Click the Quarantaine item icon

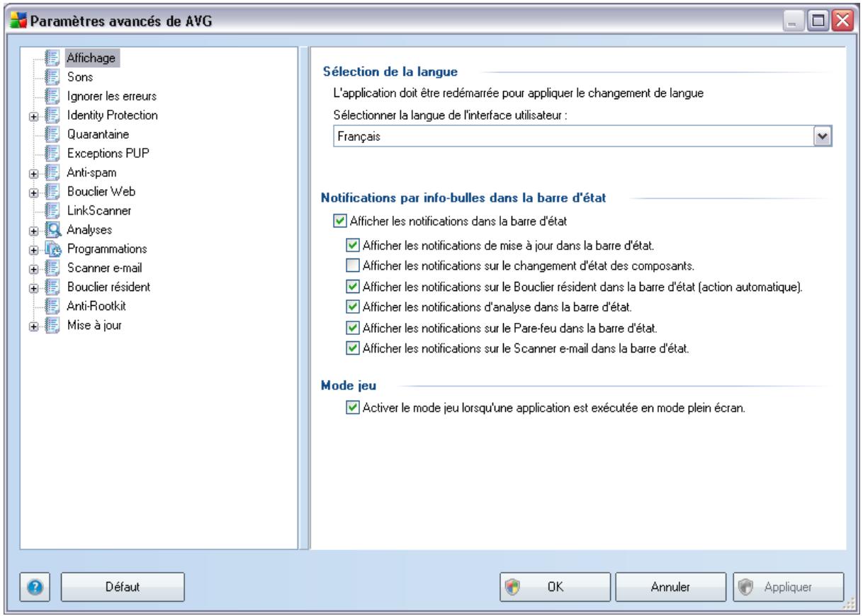[x=51, y=134]
